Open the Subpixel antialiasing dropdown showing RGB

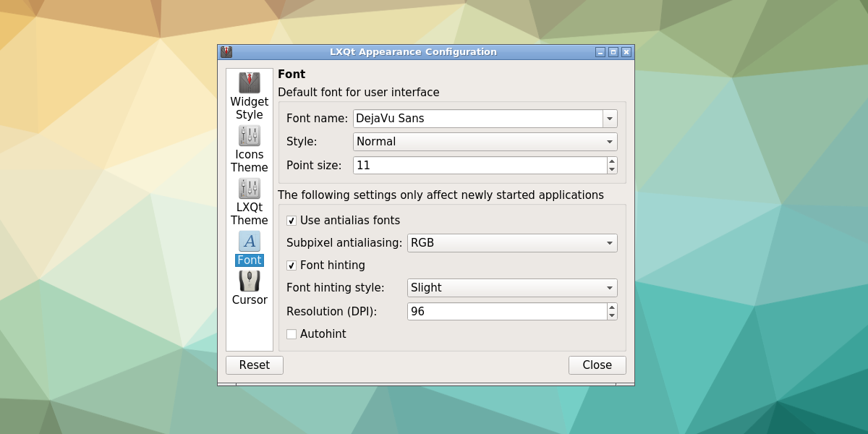click(x=512, y=243)
